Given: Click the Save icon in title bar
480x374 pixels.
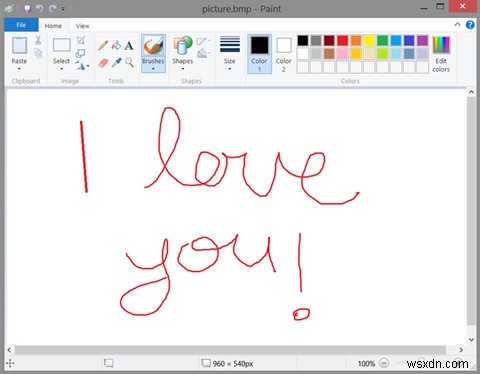Looking at the screenshot, I should click(x=27, y=8).
